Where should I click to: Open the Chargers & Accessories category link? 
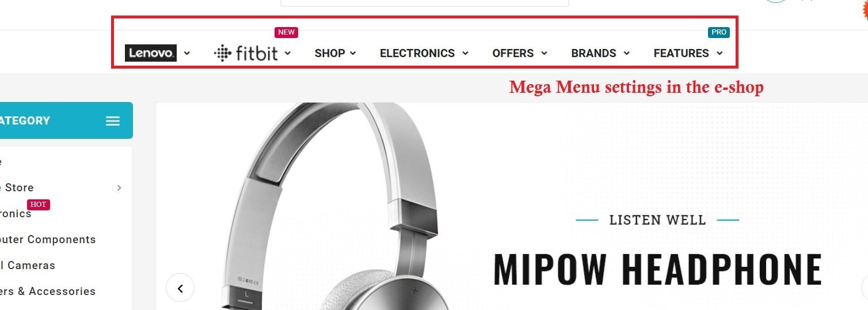coord(48,292)
